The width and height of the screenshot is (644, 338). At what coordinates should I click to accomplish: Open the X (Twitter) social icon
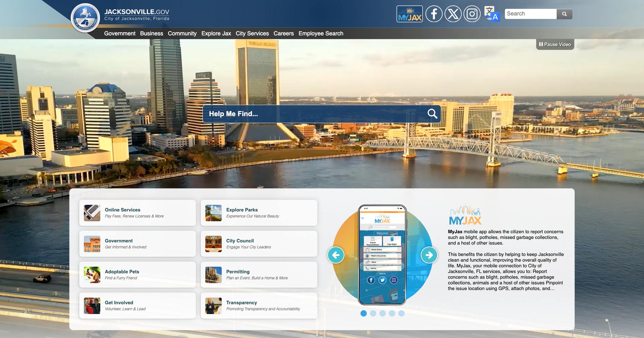453,14
